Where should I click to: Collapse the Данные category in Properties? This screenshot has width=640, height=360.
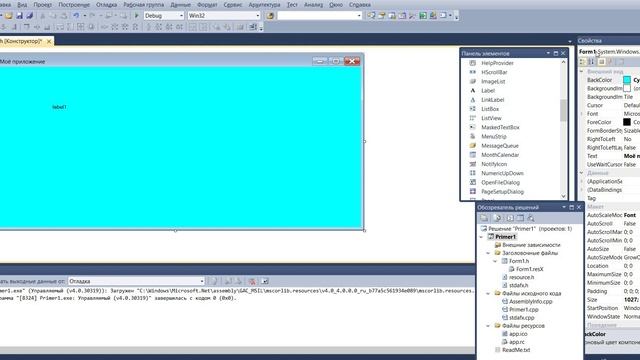click(x=582, y=173)
